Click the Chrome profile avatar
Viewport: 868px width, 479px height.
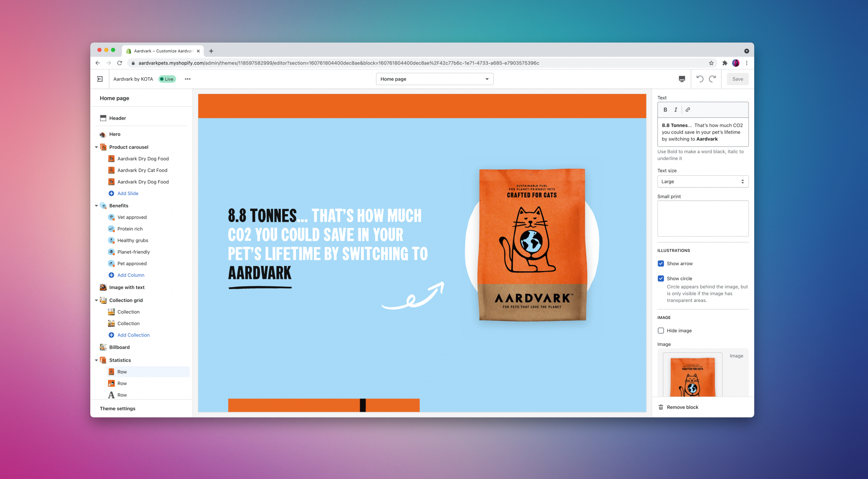click(736, 63)
